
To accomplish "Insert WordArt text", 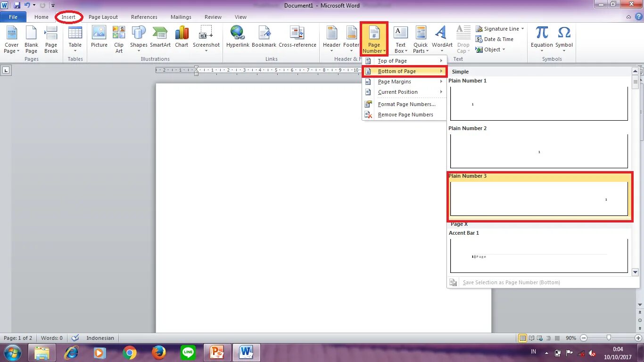I will (442, 40).
